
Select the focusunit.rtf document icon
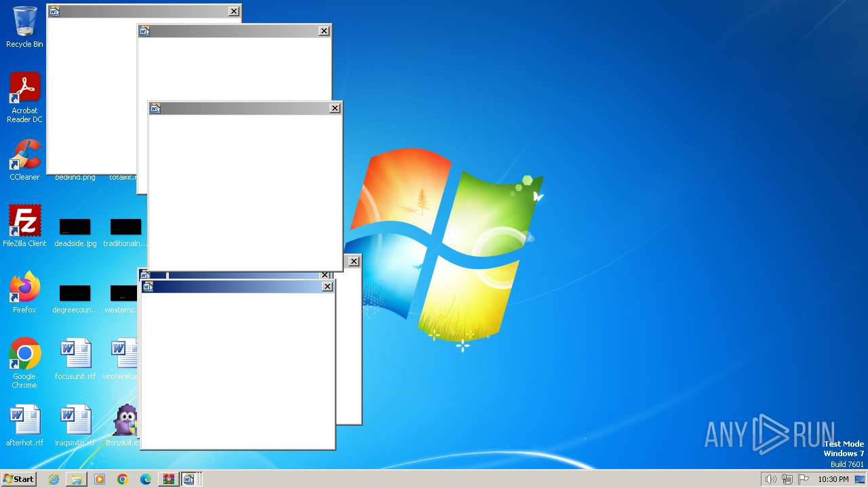pyautogui.click(x=75, y=360)
